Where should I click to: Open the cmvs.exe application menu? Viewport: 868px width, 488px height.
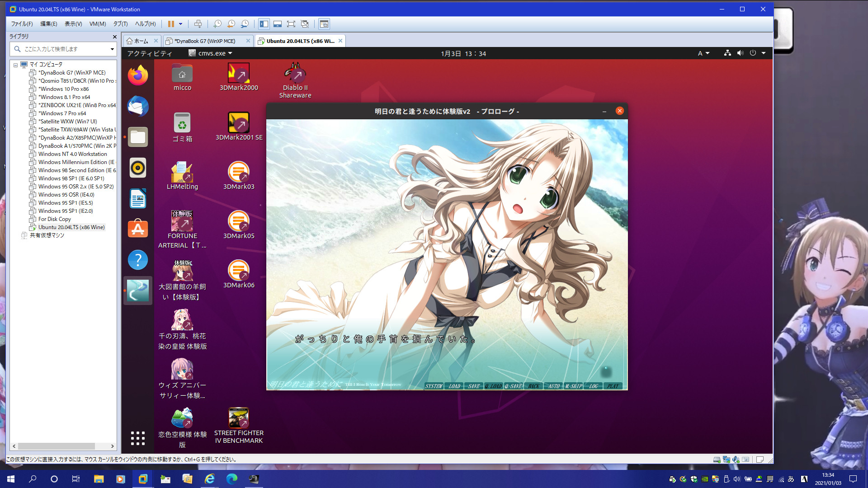(211, 53)
